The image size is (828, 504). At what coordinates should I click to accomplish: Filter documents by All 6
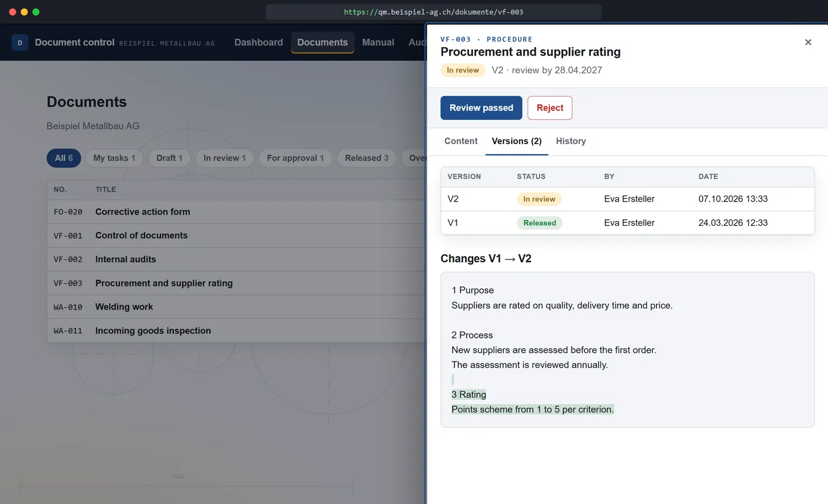[64, 158]
